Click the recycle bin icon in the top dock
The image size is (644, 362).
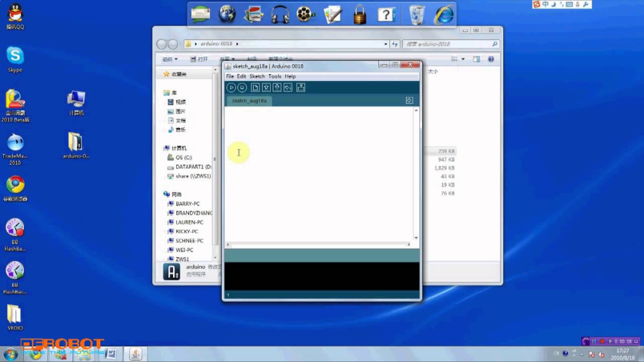(x=417, y=14)
